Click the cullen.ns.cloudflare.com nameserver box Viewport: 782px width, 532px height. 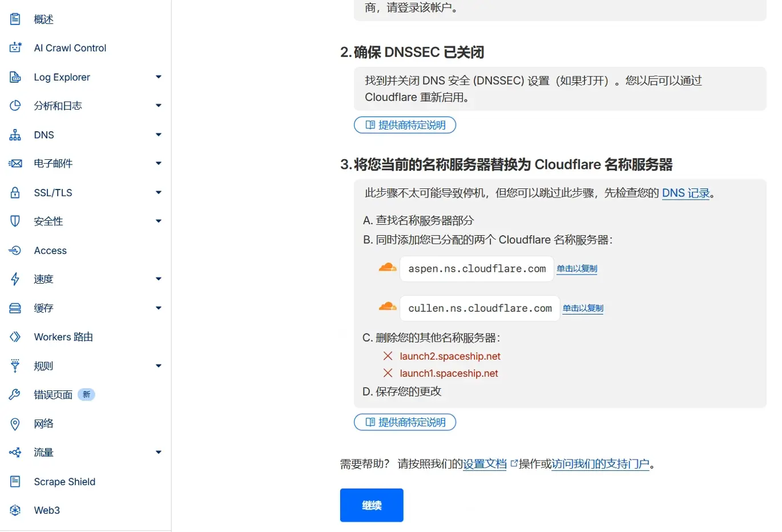pyautogui.click(x=480, y=308)
